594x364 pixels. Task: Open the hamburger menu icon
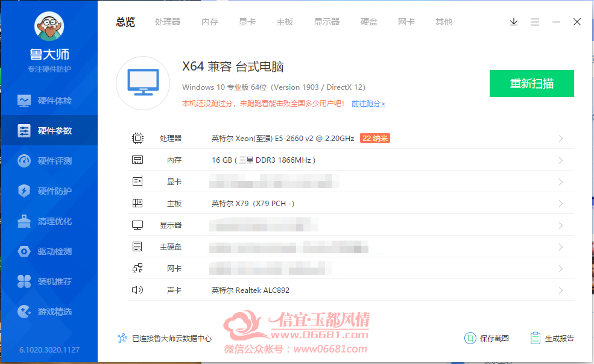[x=535, y=22]
